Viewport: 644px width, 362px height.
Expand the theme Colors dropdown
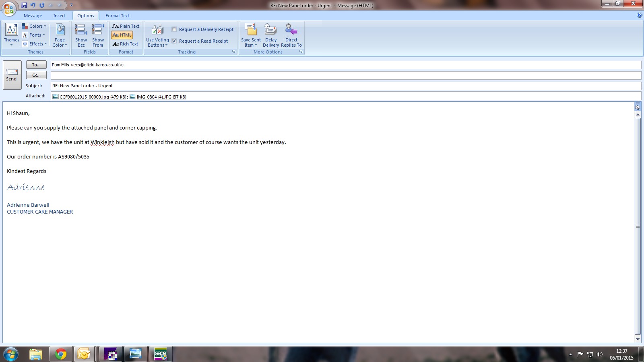pos(34,26)
